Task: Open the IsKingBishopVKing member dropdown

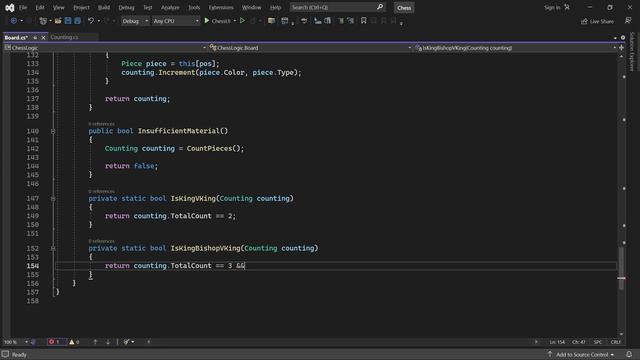Action: click(515, 48)
